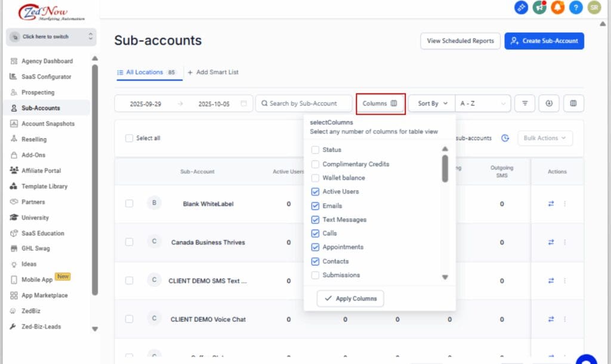Click the Apply Columns button
Viewport: 611px width, 364px height.
pos(350,298)
